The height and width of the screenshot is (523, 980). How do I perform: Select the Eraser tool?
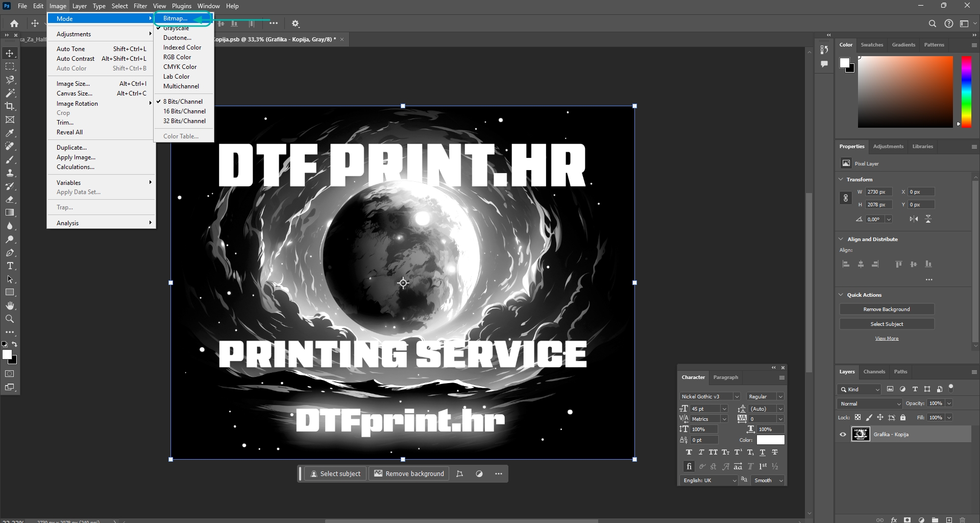click(10, 199)
